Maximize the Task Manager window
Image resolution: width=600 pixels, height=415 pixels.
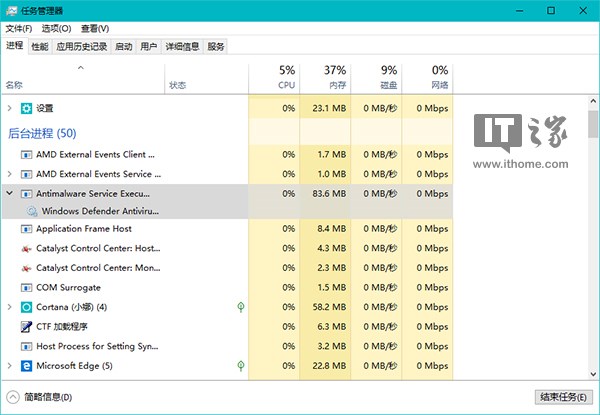tap(551, 11)
